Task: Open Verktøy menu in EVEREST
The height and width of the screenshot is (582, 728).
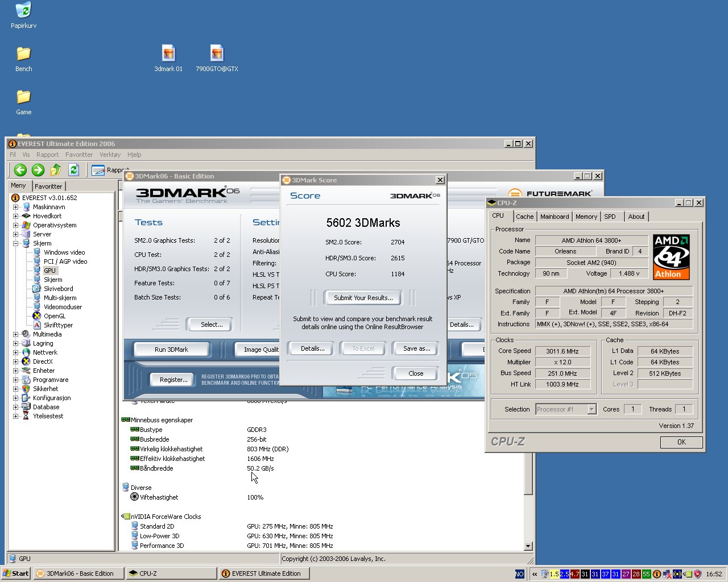Action: (x=110, y=155)
